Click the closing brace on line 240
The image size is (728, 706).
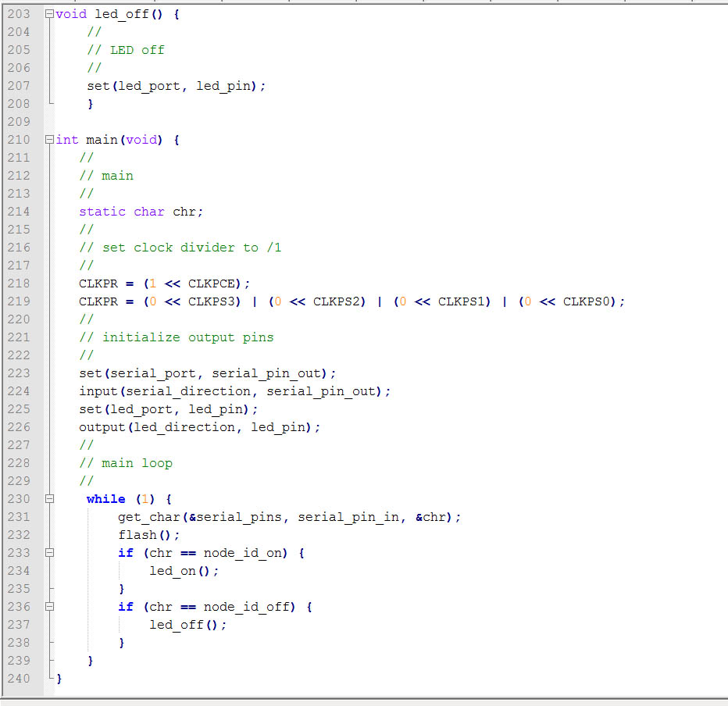pyautogui.click(x=59, y=679)
